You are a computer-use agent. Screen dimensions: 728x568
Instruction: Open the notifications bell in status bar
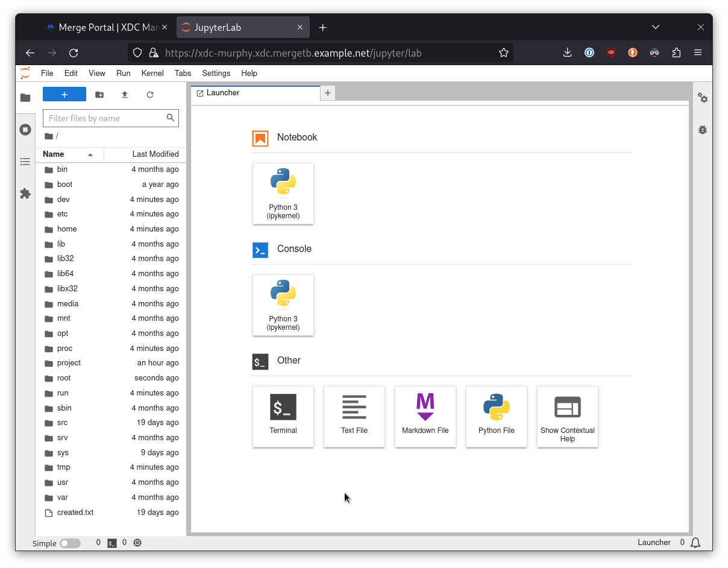pos(695,543)
